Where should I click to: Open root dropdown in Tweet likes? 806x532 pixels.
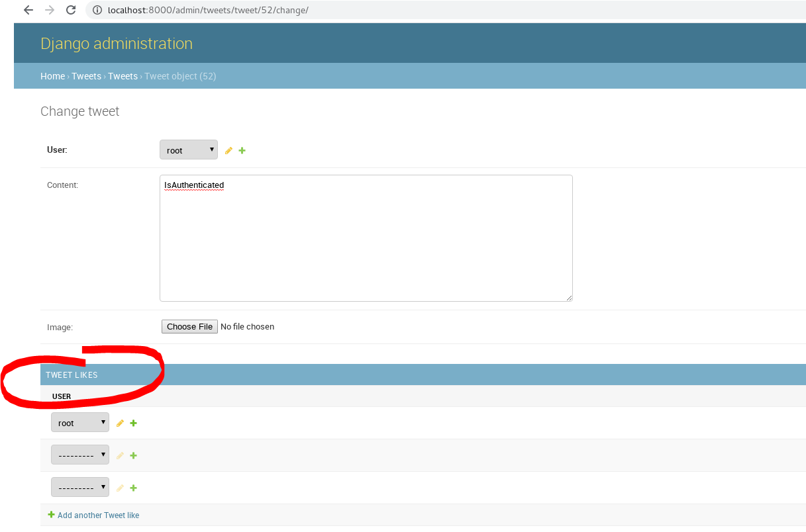[80, 422]
